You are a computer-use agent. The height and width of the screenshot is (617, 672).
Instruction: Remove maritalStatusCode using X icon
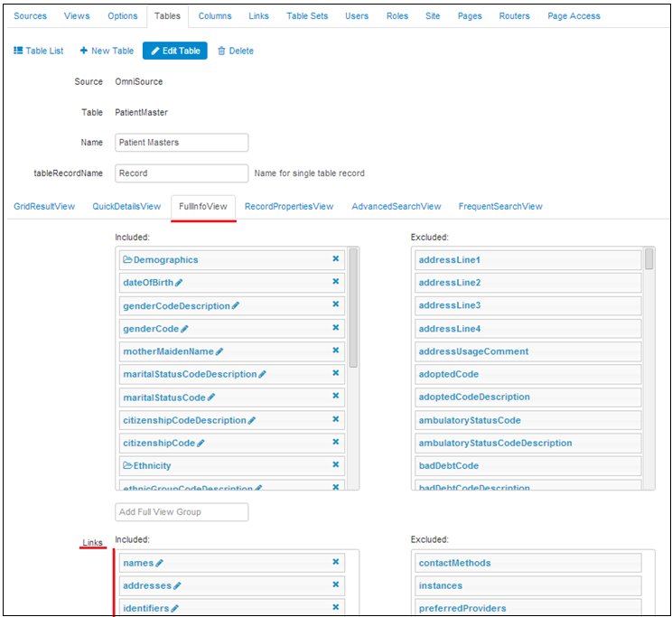coord(336,397)
